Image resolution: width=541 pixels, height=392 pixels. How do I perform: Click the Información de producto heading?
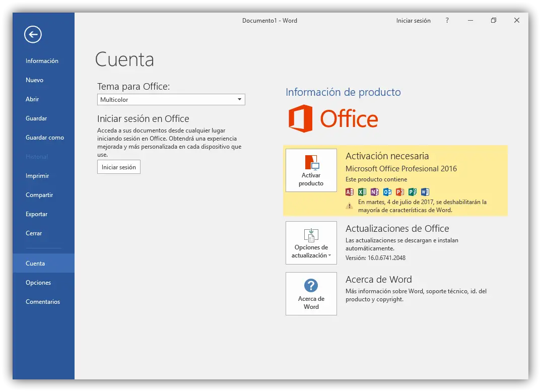[344, 92]
